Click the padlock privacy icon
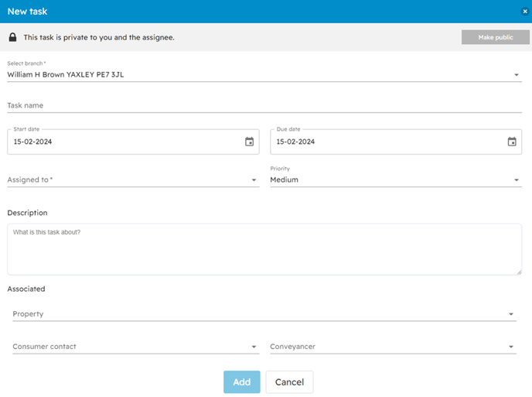The image size is (532, 397). [x=12, y=37]
